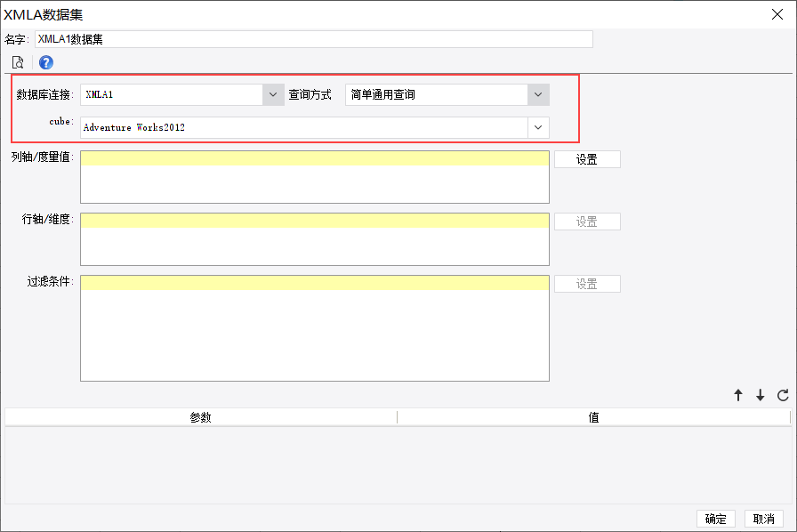Refresh parameters with circular arrow icon
Screen dimensions: 797x532
tap(783, 395)
